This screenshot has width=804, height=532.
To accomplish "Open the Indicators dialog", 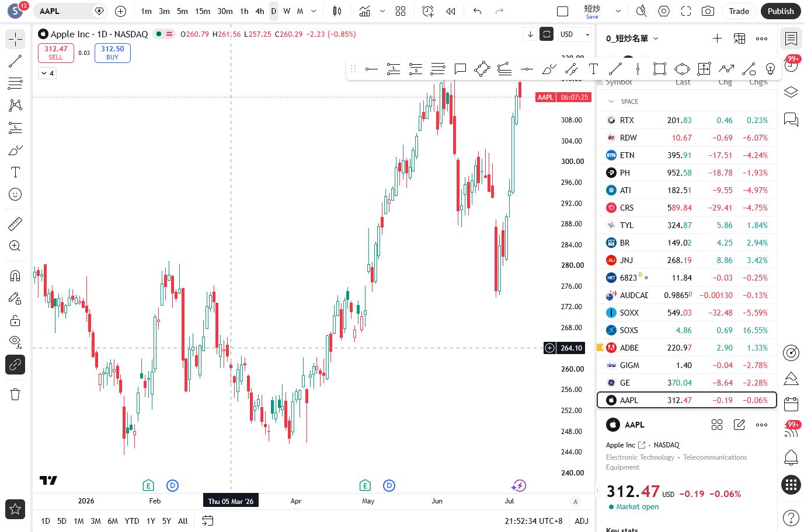I will click(365, 11).
